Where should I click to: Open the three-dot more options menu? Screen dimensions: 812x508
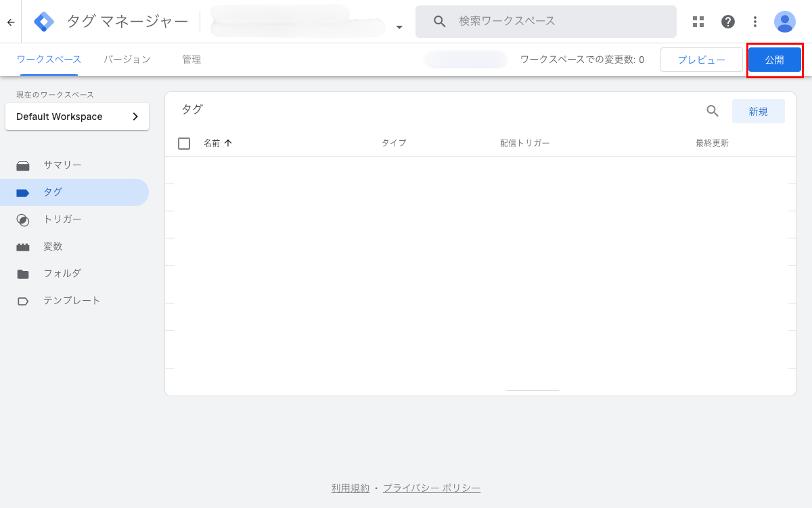tap(755, 22)
